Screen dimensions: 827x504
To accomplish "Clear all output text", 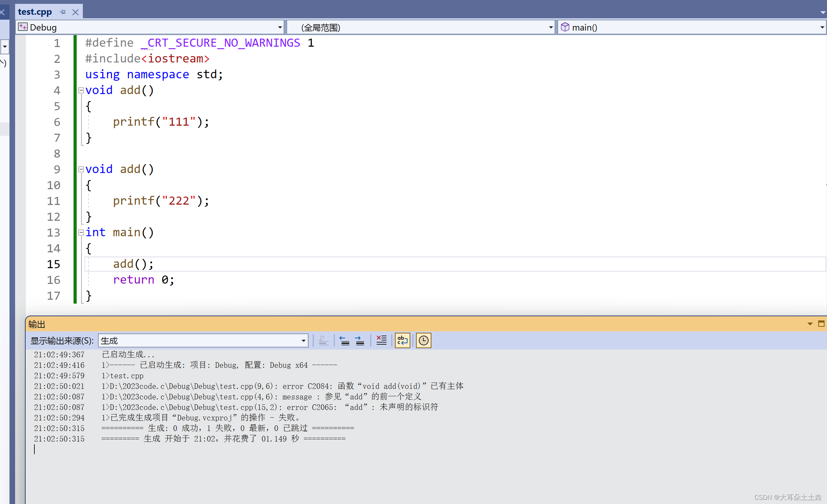I will [382, 340].
